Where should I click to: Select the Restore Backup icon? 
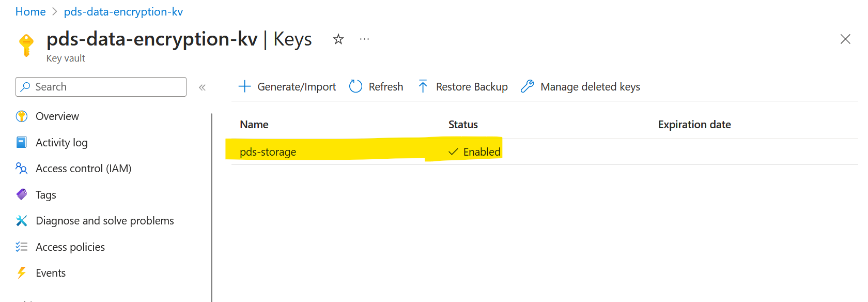423,86
